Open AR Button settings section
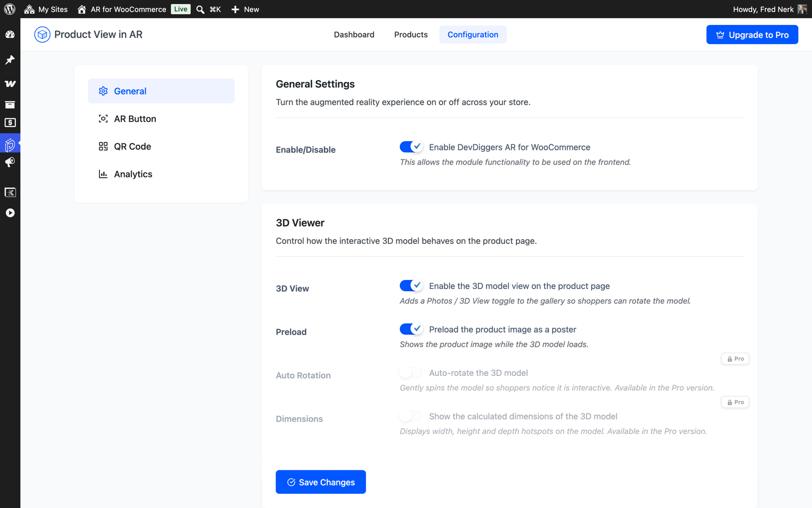The height and width of the screenshot is (508, 812). (161, 119)
